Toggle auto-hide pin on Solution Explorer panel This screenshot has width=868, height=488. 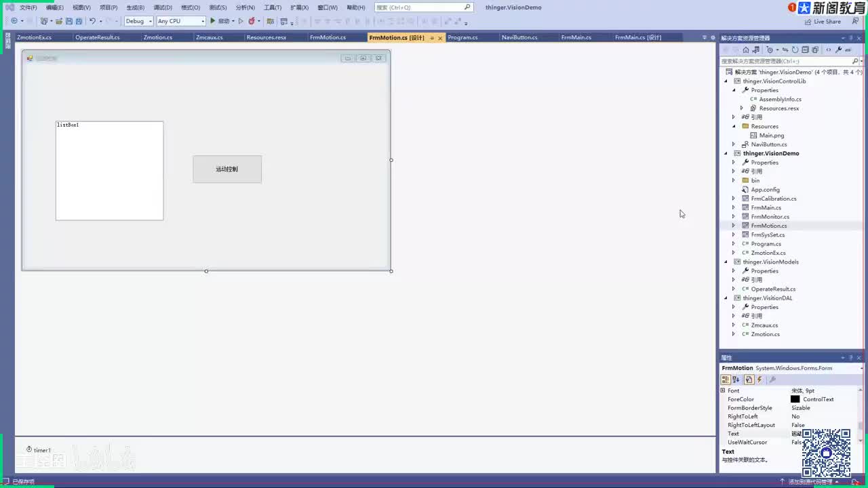(850, 38)
